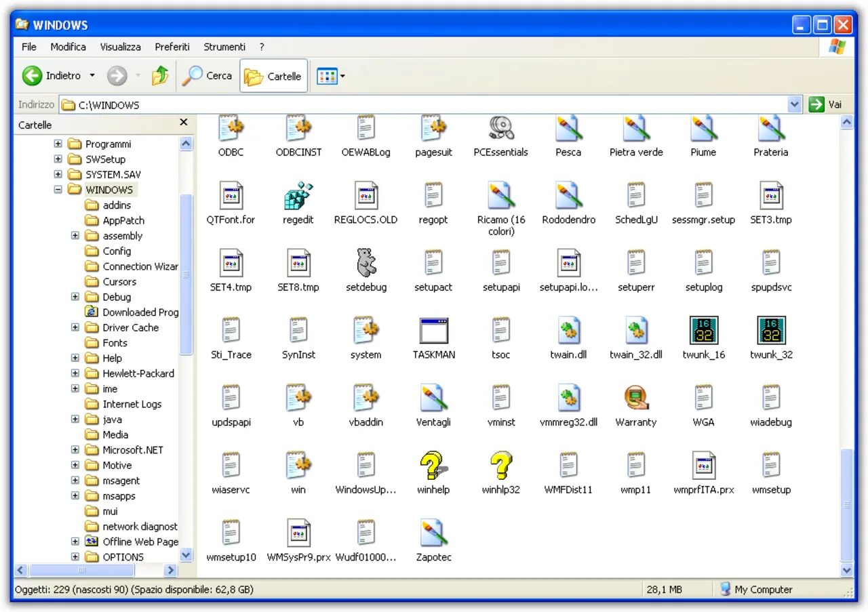868x612 pixels.
Task: Select the wmprfITA.prx file icon
Action: click(x=704, y=466)
